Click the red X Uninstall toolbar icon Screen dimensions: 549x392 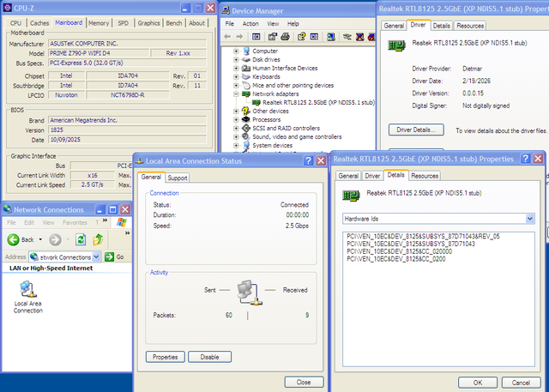pyautogui.click(x=359, y=36)
